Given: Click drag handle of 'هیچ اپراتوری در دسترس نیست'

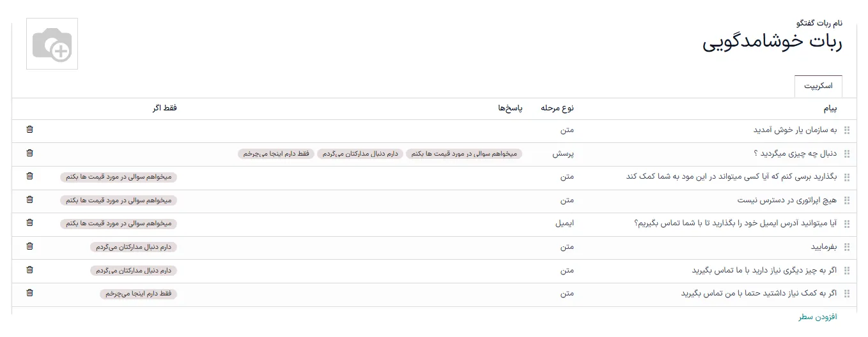Looking at the screenshot, I should [847, 200].
